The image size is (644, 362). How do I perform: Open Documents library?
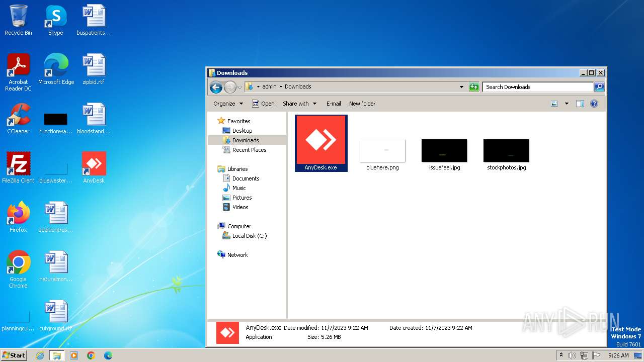tap(241, 178)
